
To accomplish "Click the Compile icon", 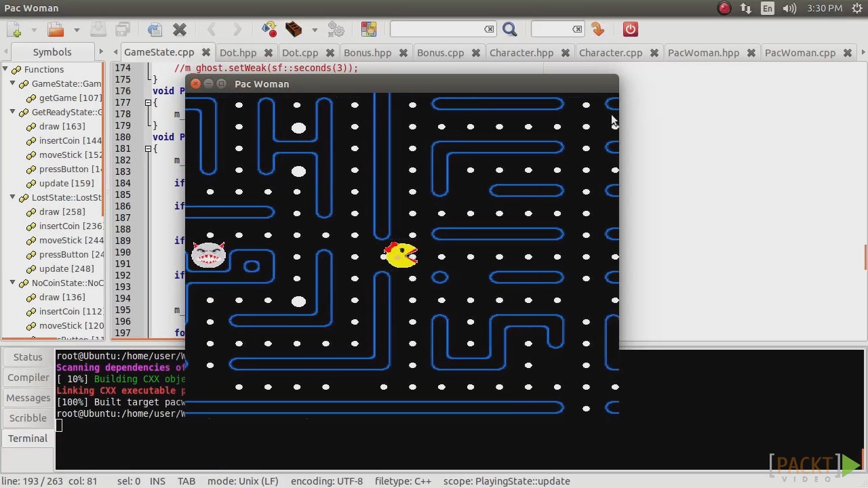I will (269, 29).
